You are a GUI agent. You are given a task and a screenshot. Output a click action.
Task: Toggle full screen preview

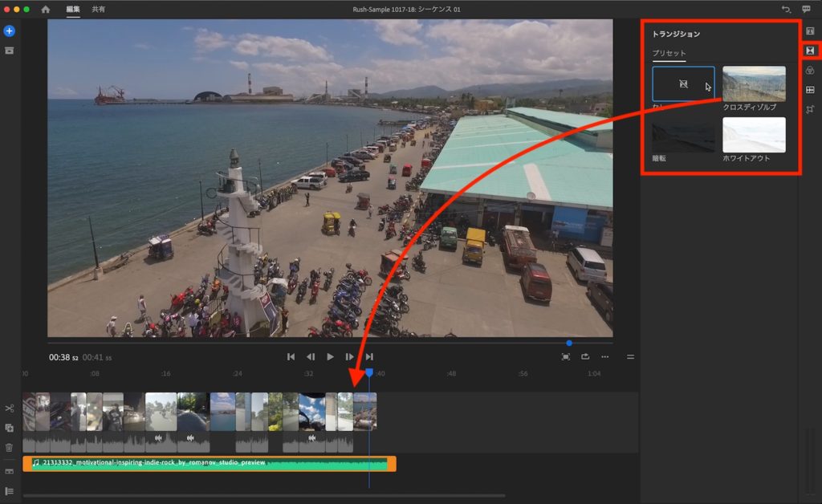coord(566,356)
